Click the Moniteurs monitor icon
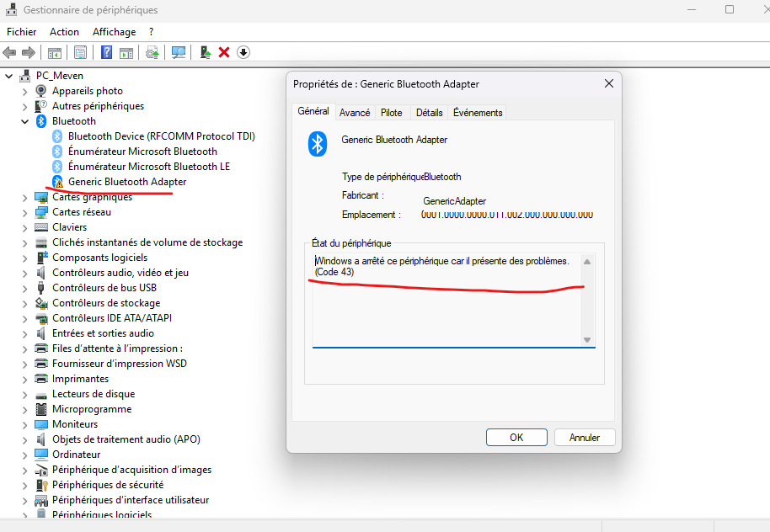 pyautogui.click(x=41, y=424)
